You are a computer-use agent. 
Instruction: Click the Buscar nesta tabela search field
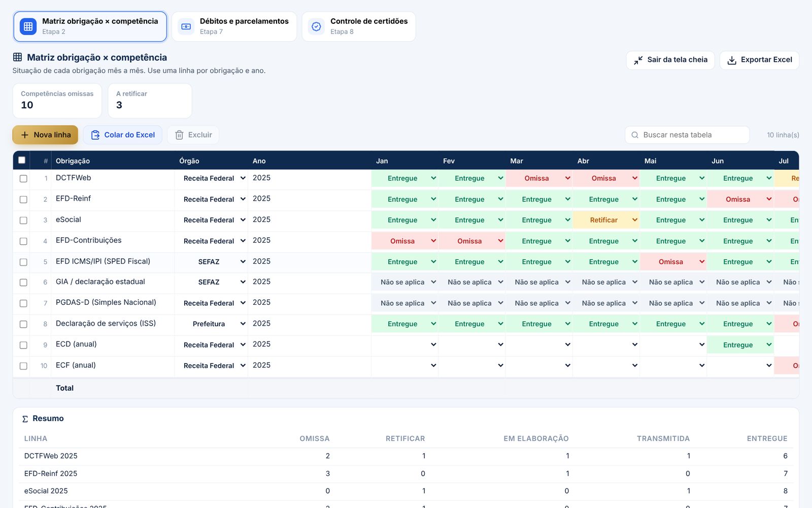tap(687, 135)
